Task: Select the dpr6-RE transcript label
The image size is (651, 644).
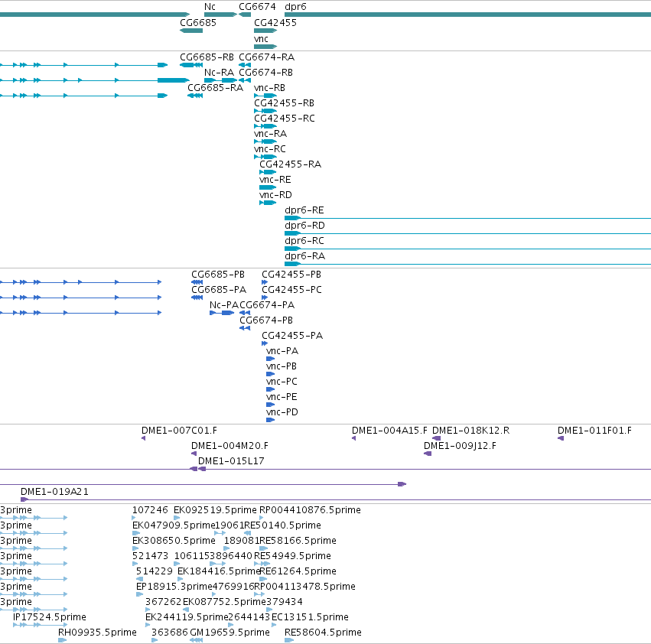Action: [304, 210]
